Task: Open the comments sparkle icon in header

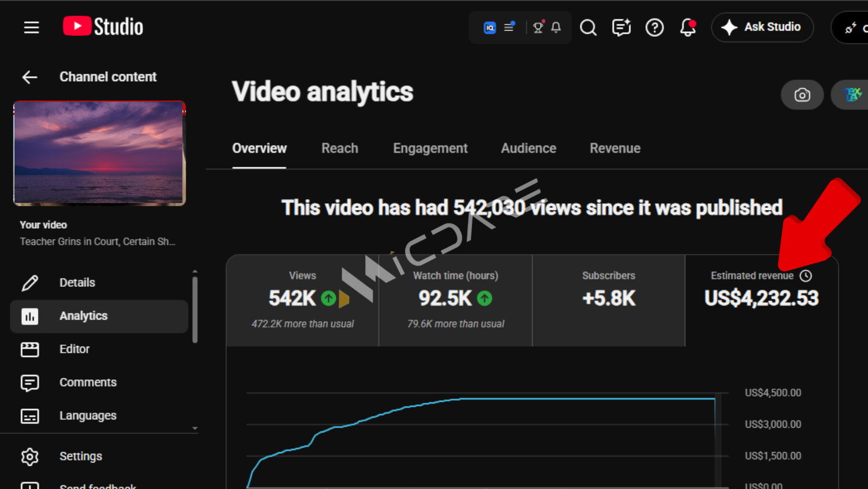Action: pos(621,27)
